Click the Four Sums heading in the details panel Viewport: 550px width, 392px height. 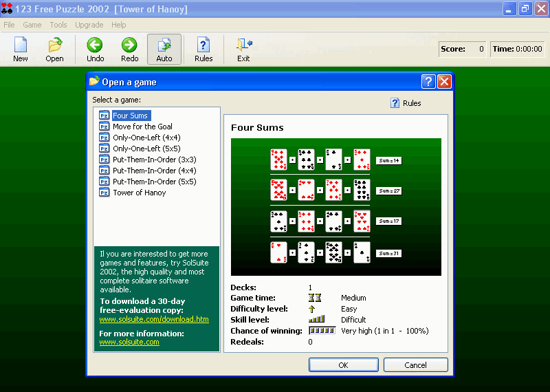tap(257, 127)
